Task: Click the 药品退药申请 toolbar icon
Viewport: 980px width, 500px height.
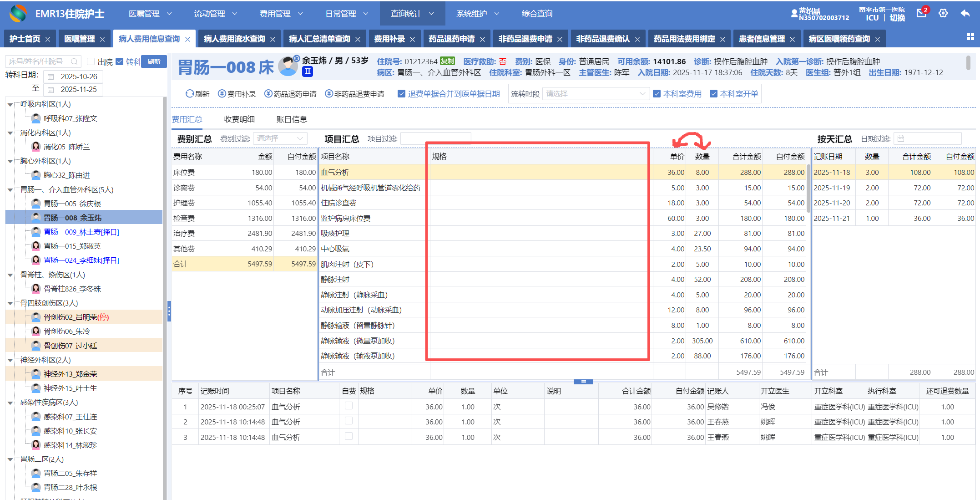Action: 268,94
